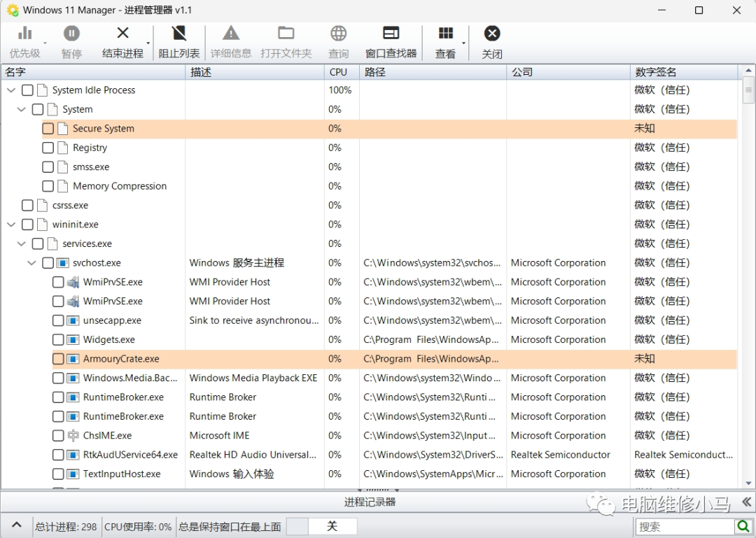Click the Registry file icon
This screenshot has height=538, width=756.
[63, 148]
